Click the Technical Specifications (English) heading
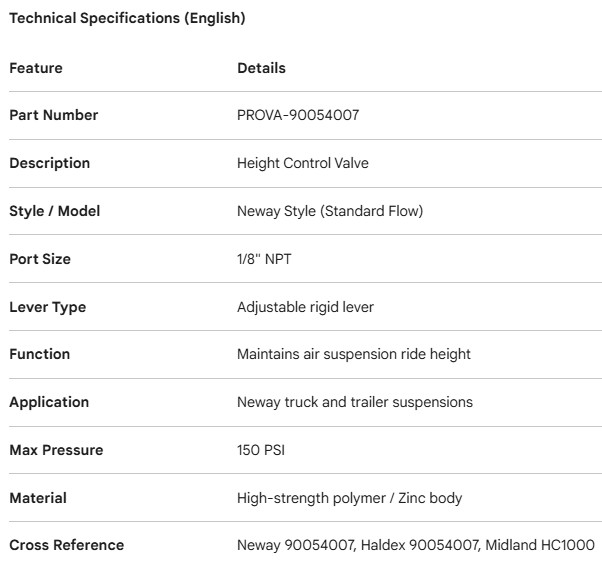 127,18
